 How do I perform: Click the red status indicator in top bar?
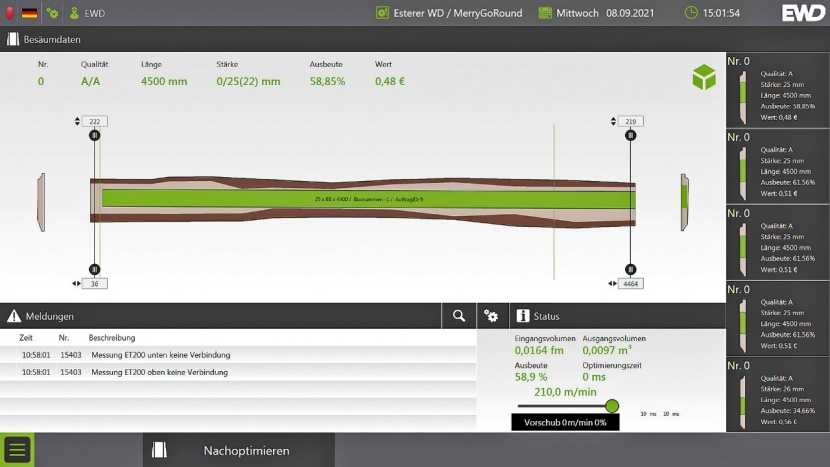10,13
